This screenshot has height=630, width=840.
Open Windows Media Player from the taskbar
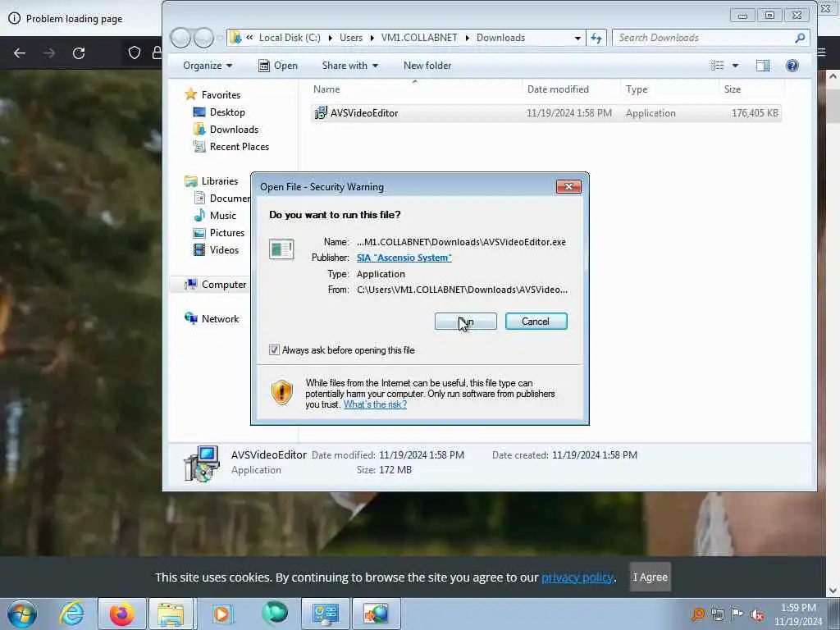221,614
